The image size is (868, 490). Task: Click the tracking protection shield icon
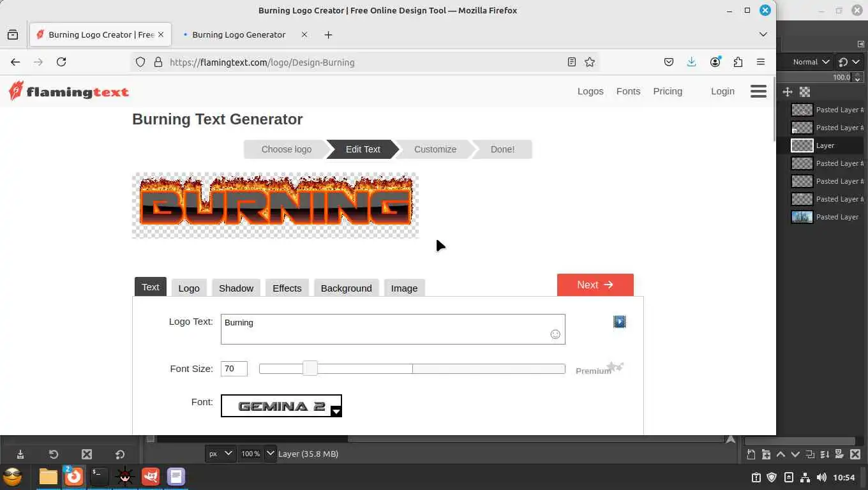click(x=140, y=62)
